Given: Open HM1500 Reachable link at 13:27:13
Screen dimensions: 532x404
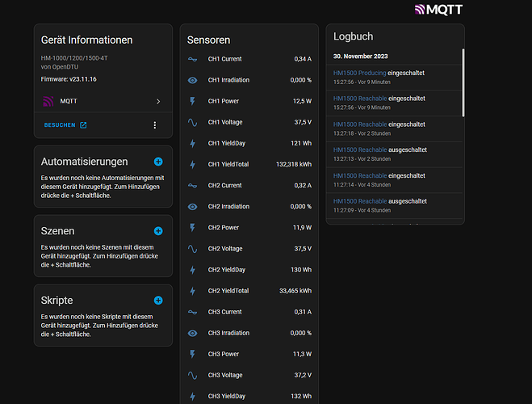Looking at the screenshot, I should [360, 149].
